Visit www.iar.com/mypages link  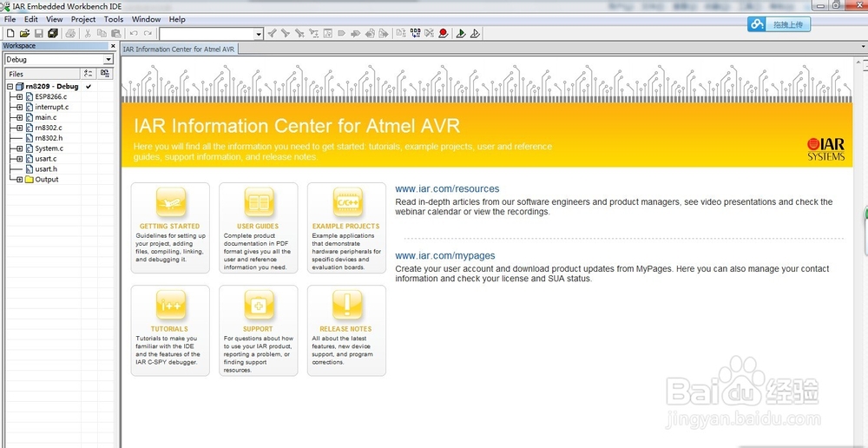(x=445, y=256)
